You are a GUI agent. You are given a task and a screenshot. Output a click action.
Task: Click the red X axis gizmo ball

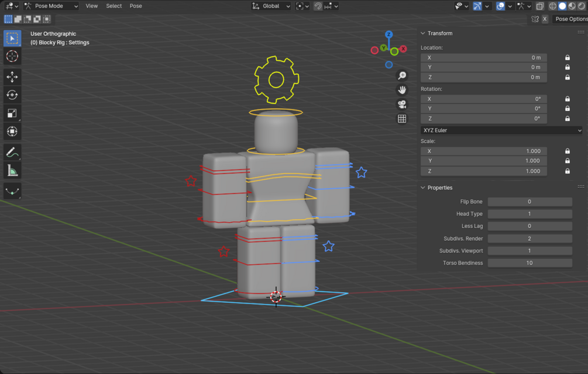(403, 49)
